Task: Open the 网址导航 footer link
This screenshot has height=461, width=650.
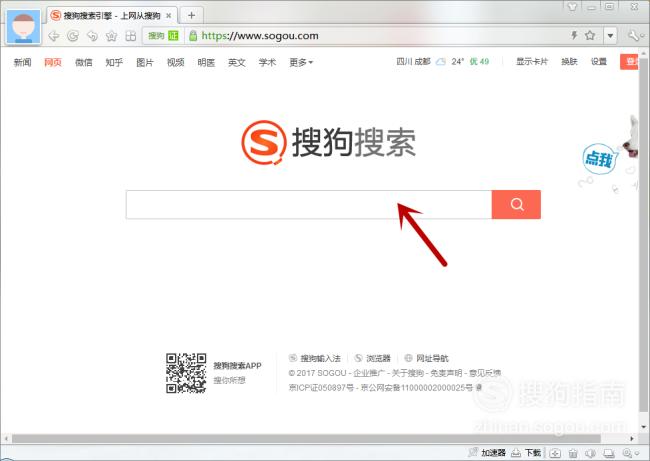Action: [x=427, y=358]
